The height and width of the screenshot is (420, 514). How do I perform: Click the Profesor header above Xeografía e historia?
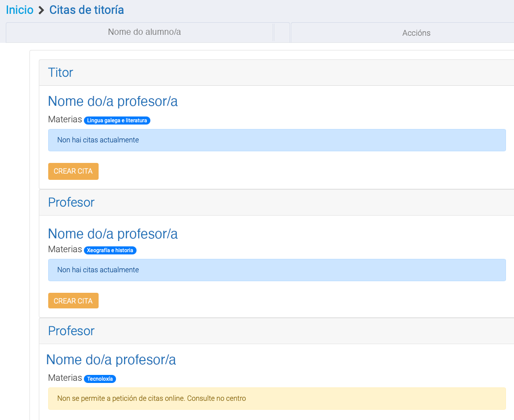coord(71,202)
